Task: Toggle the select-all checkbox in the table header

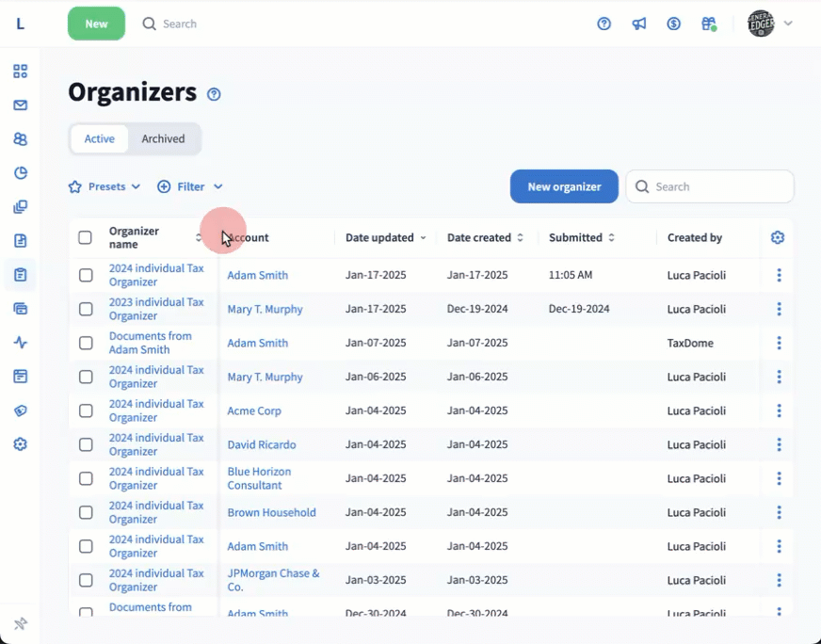Action: [x=86, y=237]
